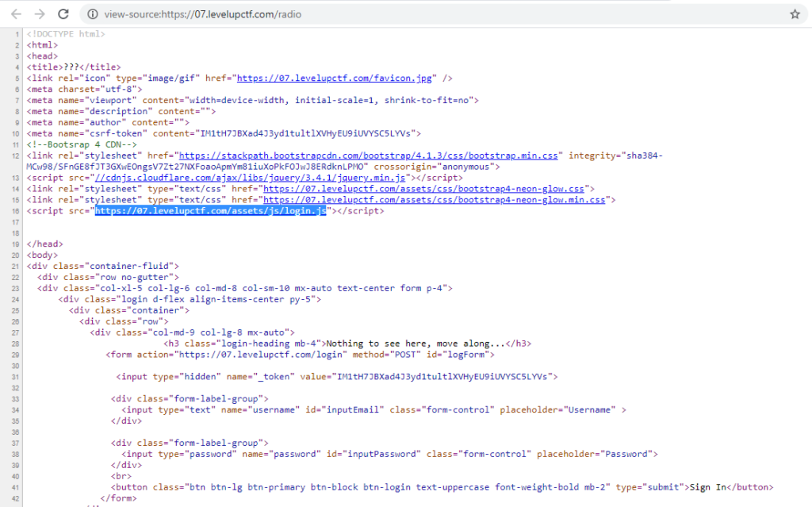Click the meta charset utf-8 line

pyautogui.click(x=84, y=89)
